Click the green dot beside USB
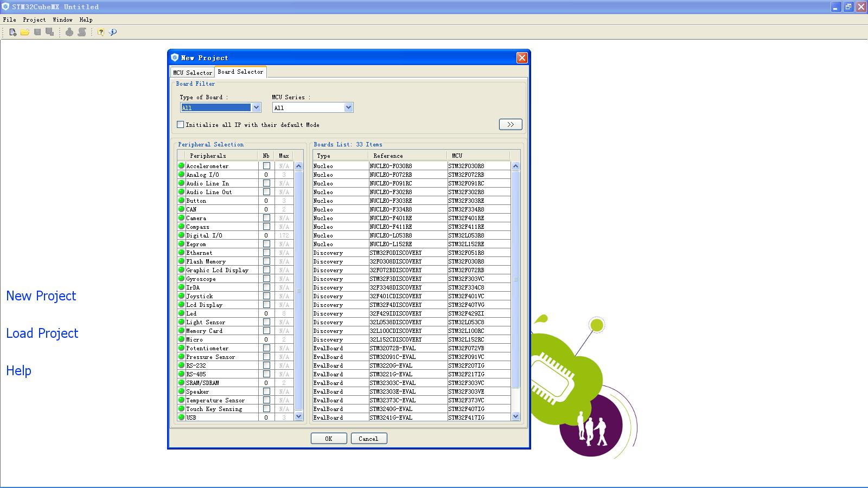 182,418
